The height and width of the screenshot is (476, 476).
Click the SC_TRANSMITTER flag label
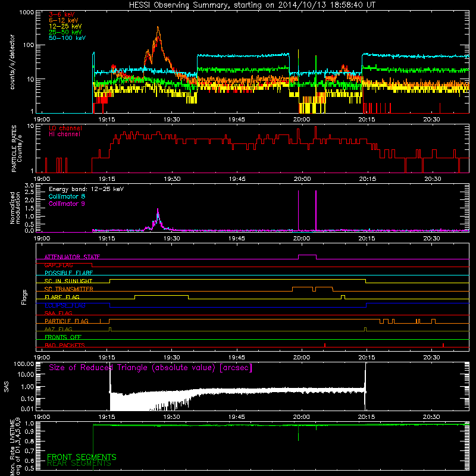tap(68, 289)
